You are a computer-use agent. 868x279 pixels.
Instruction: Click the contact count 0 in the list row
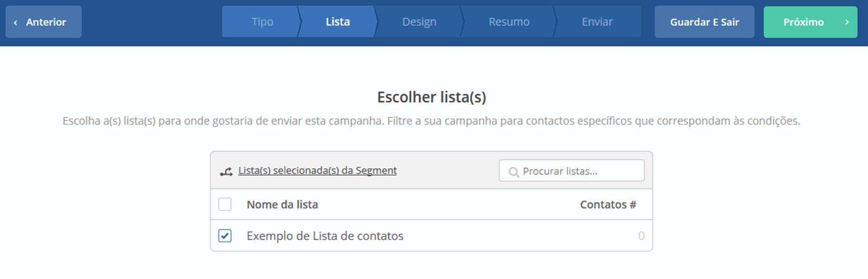[641, 236]
